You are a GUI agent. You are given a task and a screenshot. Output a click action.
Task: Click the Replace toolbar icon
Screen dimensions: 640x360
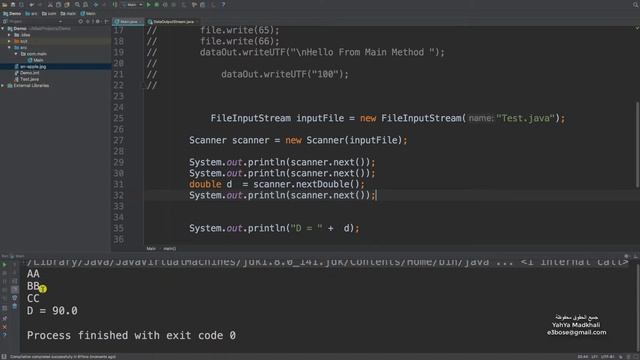pos(86,4)
